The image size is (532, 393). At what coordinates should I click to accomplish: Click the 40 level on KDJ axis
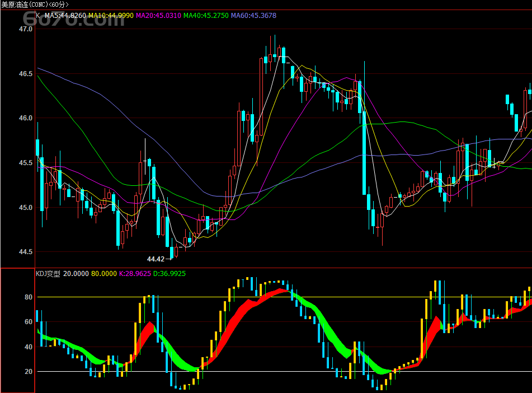tap(29, 347)
